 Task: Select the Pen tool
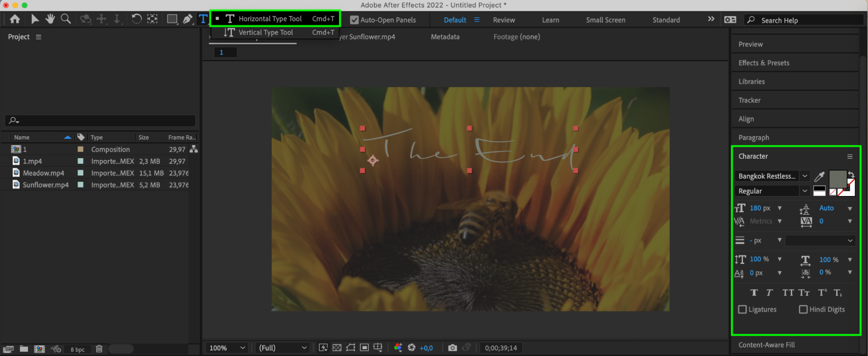click(x=188, y=19)
